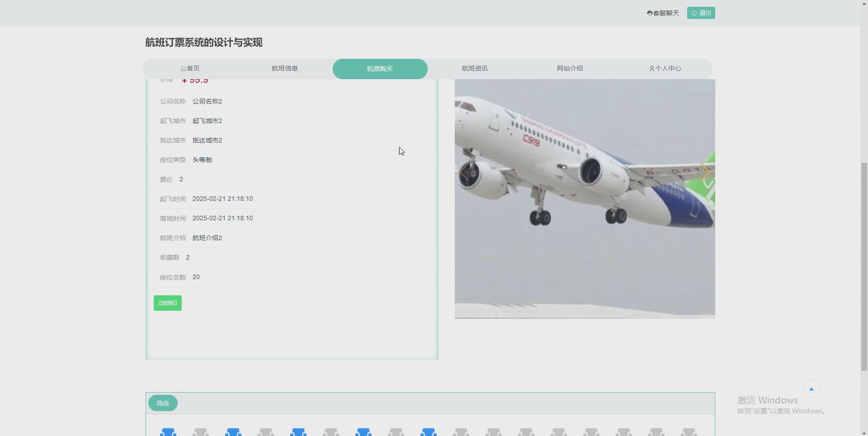Advance carousel with the right arrow
Screen dimensions: 868x436
coord(705,172)
